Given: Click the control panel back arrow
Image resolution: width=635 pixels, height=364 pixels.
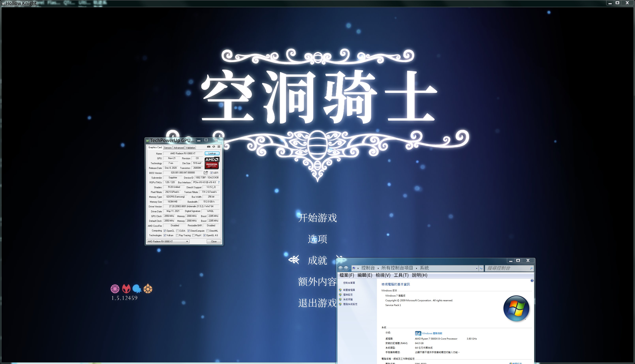Looking at the screenshot, I should click(x=340, y=268).
